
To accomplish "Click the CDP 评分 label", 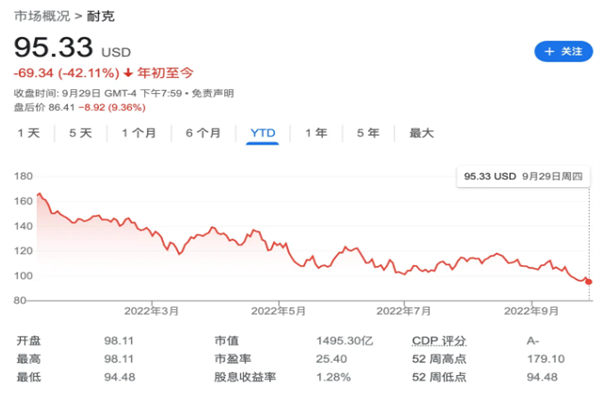I will 439,341.
